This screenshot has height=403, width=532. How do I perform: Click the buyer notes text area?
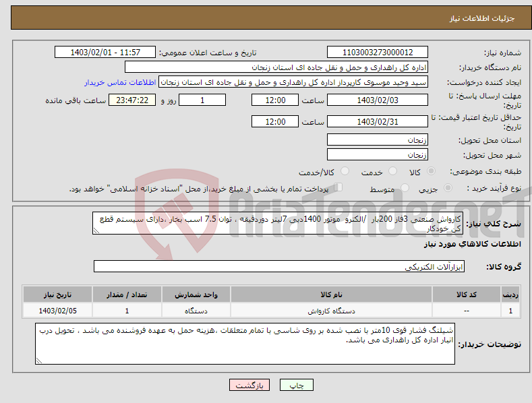tap(245, 344)
